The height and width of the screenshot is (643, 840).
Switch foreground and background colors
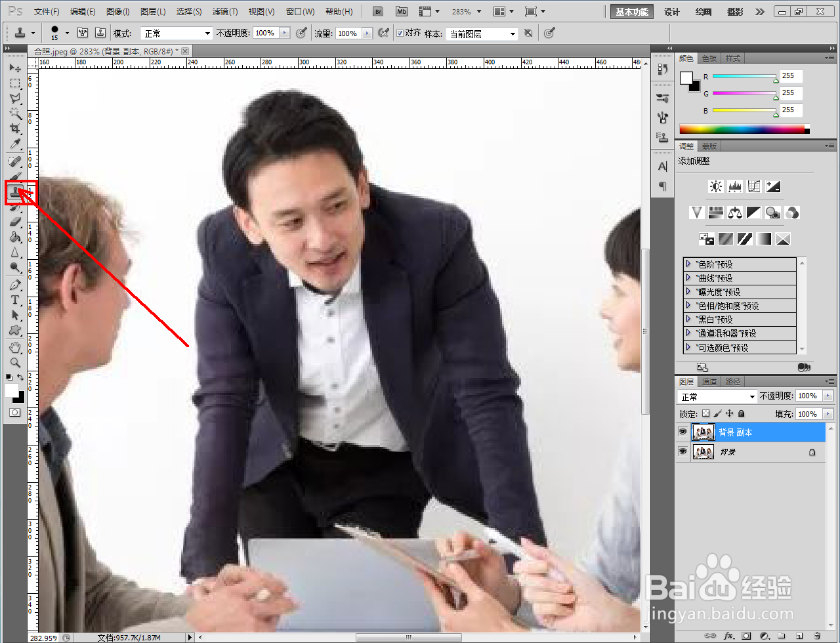point(21,377)
